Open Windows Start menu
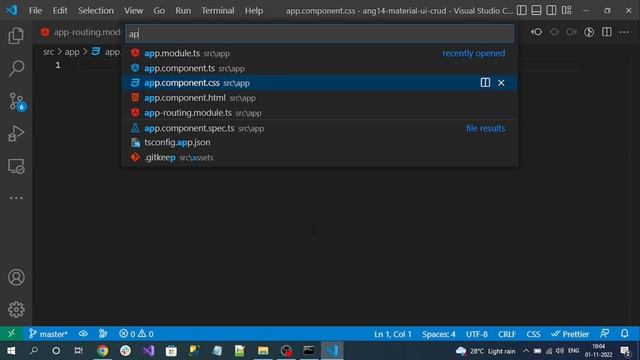 point(11,351)
